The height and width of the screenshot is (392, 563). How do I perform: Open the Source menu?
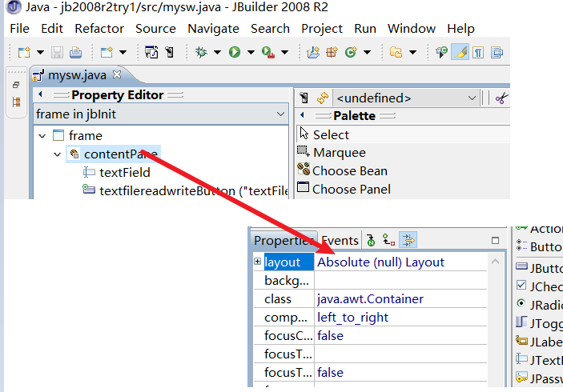click(x=156, y=29)
